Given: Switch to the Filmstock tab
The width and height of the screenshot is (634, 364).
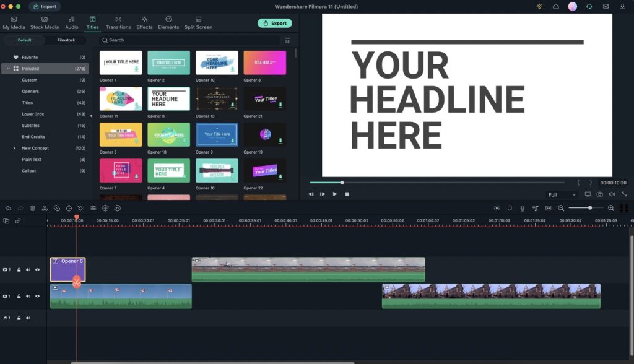Looking at the screenshot, I should point(65,40).
